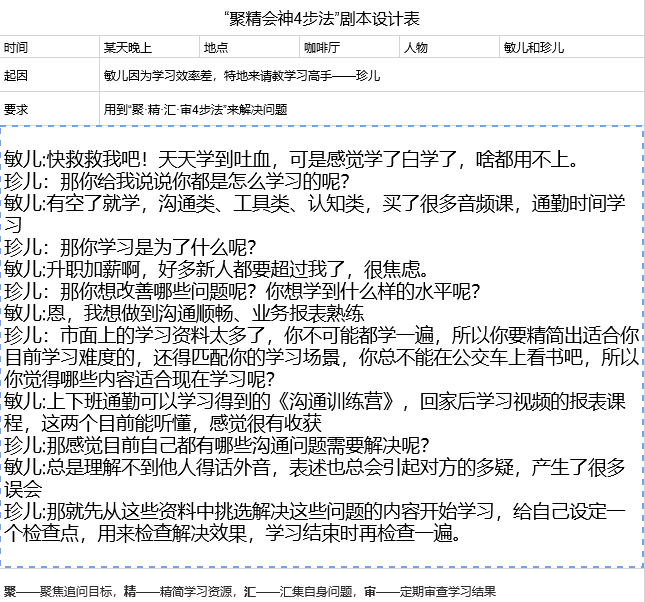The width and height of the screenshot is (645, 602).
Task: Click the line 敏儿:快救救我吧！天天学到吐血
Action: pos(291,159)
